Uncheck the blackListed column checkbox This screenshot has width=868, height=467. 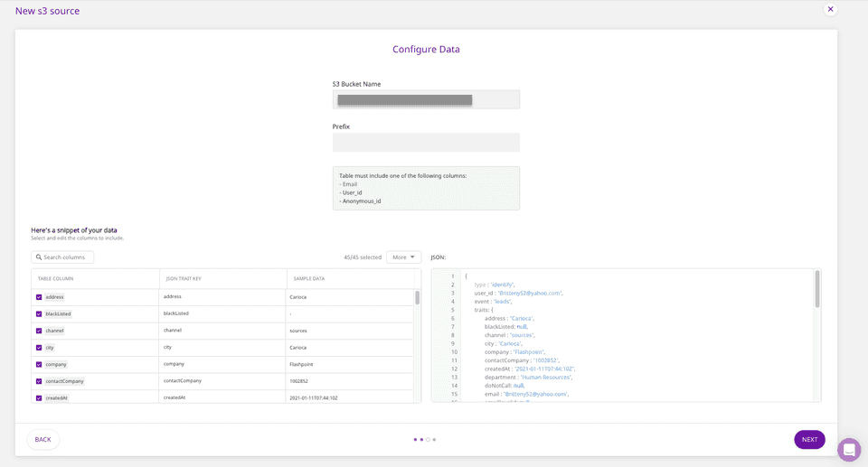[x=39, y=314]
